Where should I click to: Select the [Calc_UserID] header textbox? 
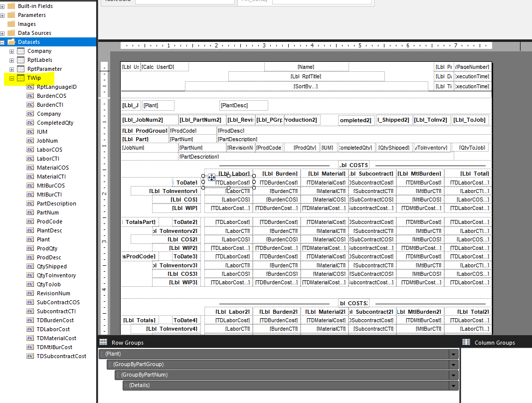pyautogui.click(x=165, y=67)
